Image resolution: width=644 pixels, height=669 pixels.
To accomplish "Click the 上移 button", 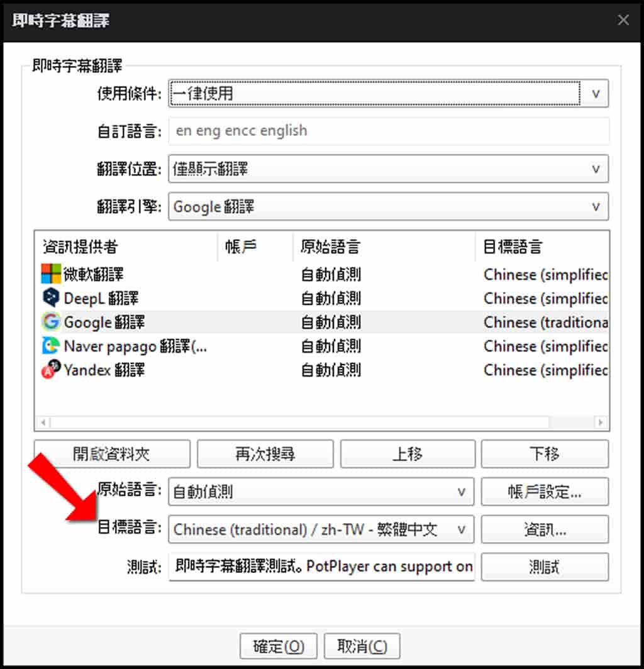I will pos(408,454).
